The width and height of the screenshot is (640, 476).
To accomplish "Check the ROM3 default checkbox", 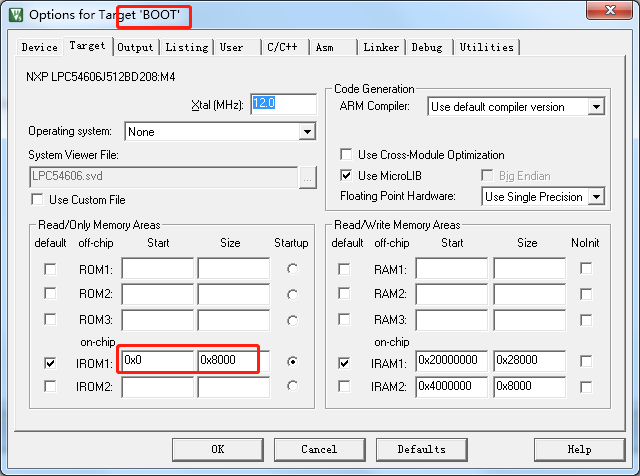I will 50,319.
